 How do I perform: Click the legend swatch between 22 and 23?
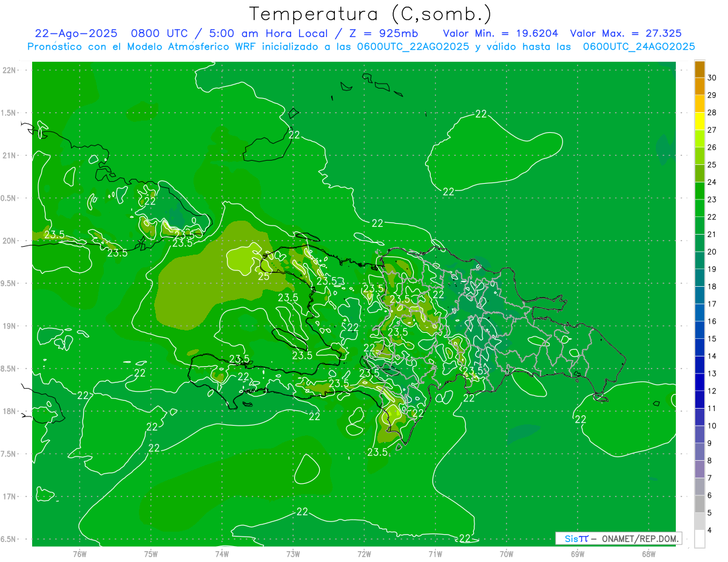tap(699, 208)
